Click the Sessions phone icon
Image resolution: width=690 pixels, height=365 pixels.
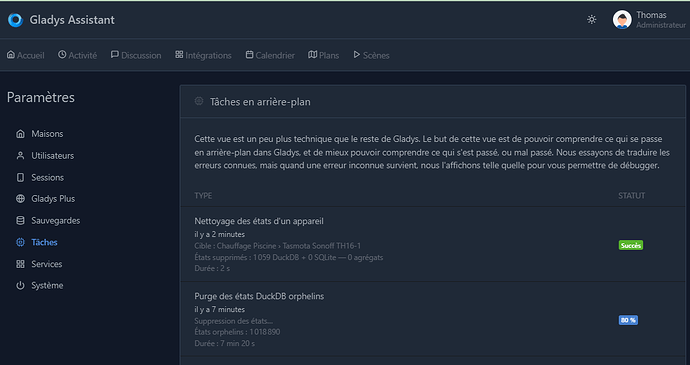(x=20, y=177)
